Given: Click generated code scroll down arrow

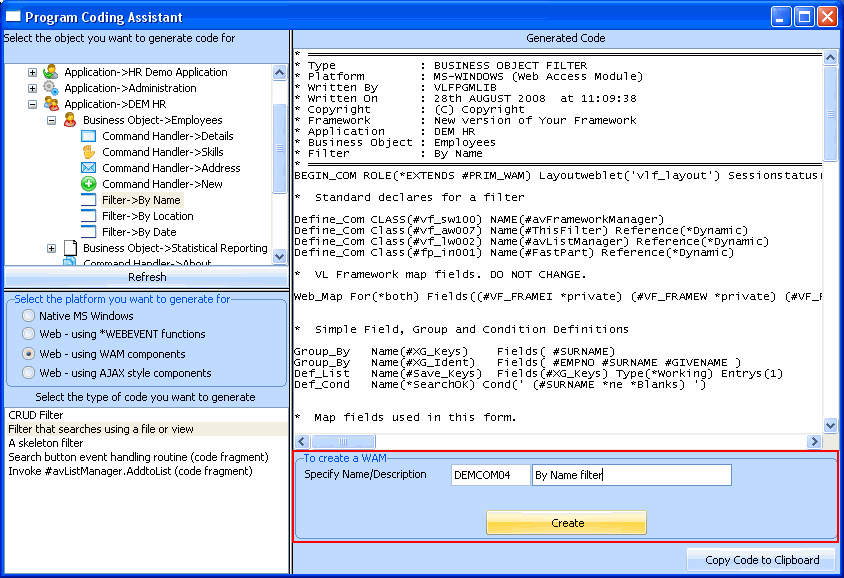Looking at the screenshot, I should [x=831, y=425].
